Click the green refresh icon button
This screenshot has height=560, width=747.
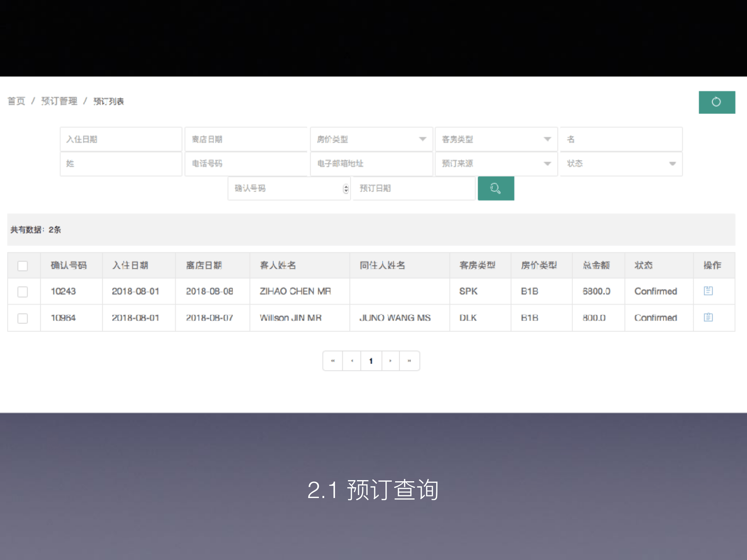coord(716,102)
